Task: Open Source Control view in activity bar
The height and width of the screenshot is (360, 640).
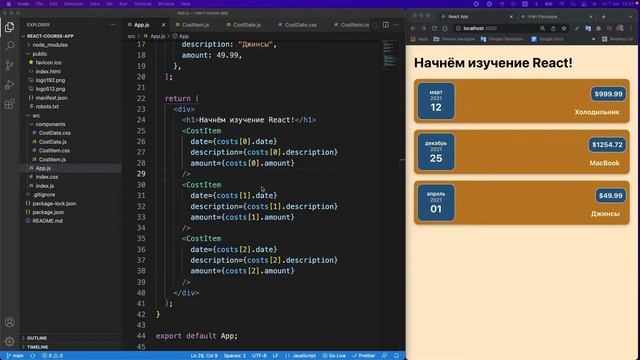Action: [9, 65]
